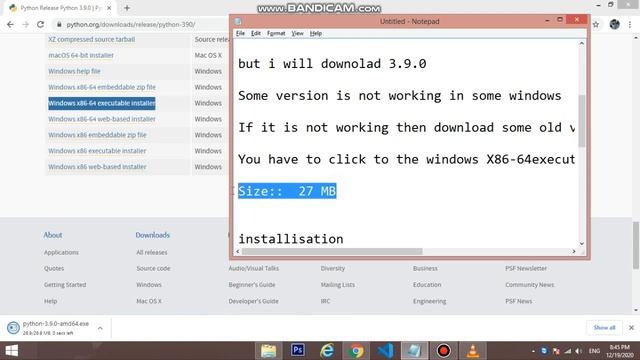This screenshot has width=640, height=360.
Task: Close the Python Release browser tab
Action: coord(109,8)
